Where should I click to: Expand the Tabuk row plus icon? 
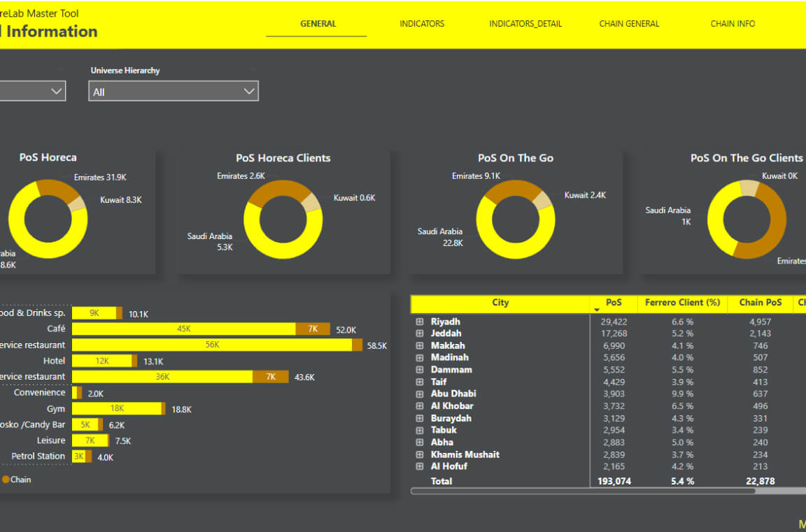click(420, 431)
